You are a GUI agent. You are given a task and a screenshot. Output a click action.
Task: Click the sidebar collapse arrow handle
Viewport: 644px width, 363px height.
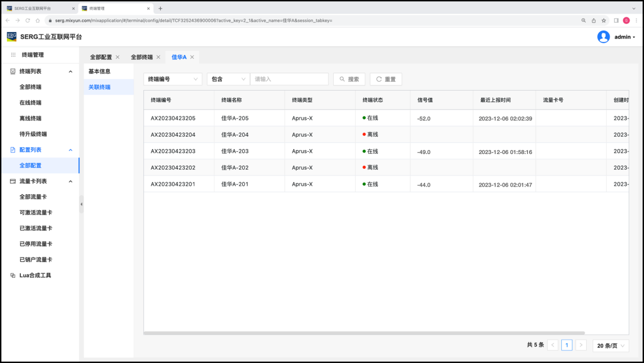click(81, 204)
